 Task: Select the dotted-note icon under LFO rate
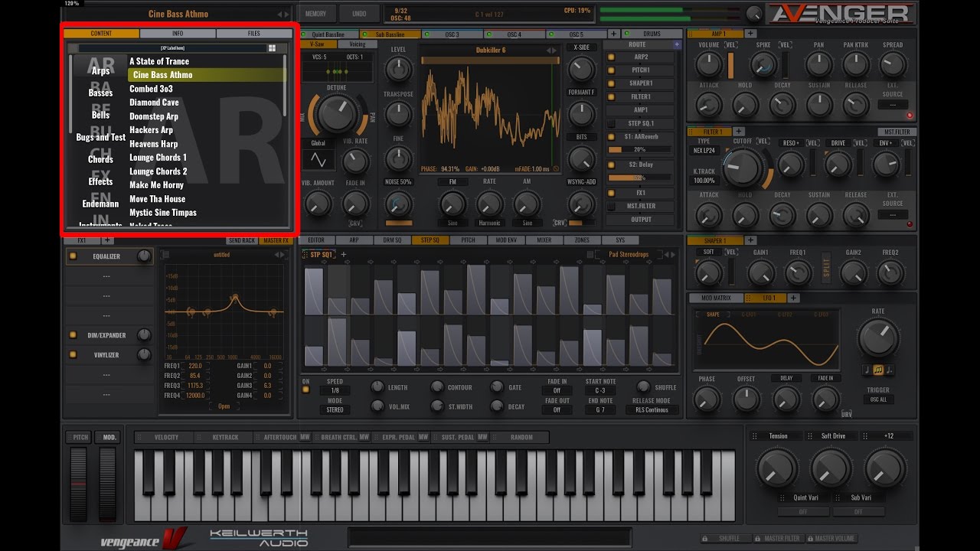[889, 370]
